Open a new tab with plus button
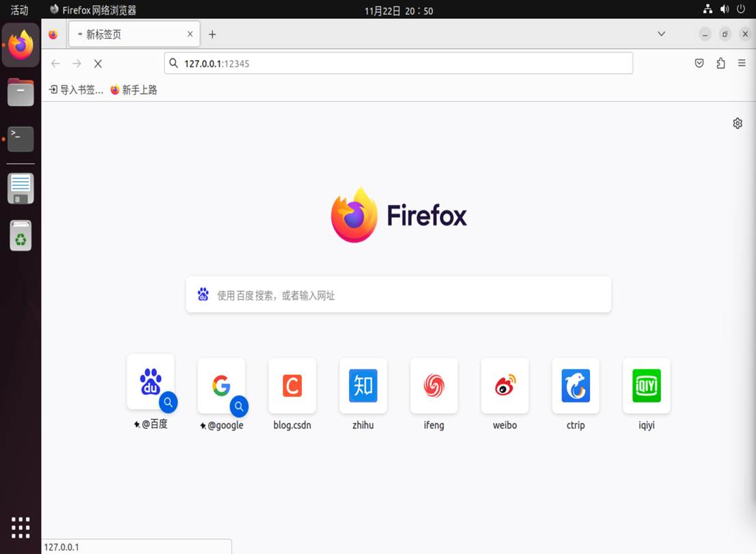The width and height of the screenshot is (756, 554). 212,34
